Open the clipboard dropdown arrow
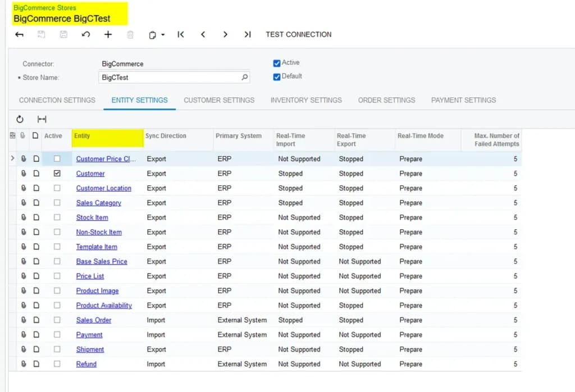 (x=163, y=35)
